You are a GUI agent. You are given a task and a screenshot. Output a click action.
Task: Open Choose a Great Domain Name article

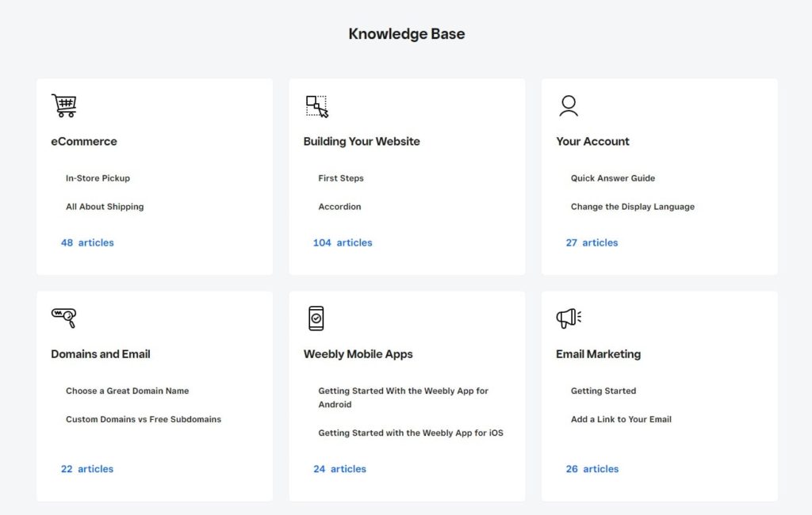pyautogui.click(x=127, y=391)
